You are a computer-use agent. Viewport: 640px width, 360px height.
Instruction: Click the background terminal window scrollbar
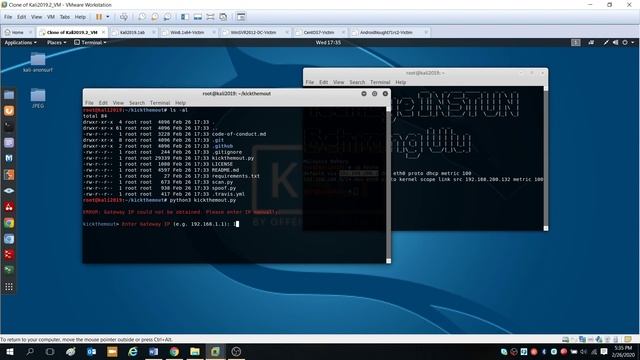click(546, 158)
